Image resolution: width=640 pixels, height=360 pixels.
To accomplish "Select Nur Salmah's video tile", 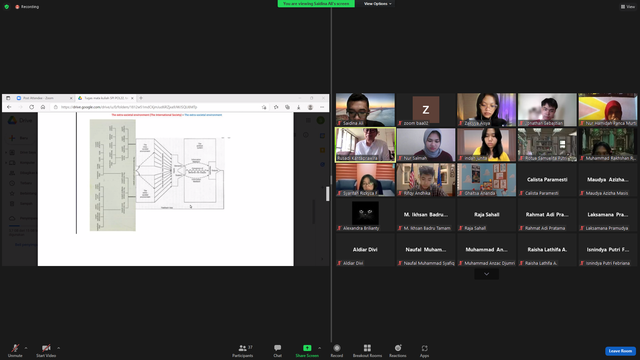I will pos(426,144).
